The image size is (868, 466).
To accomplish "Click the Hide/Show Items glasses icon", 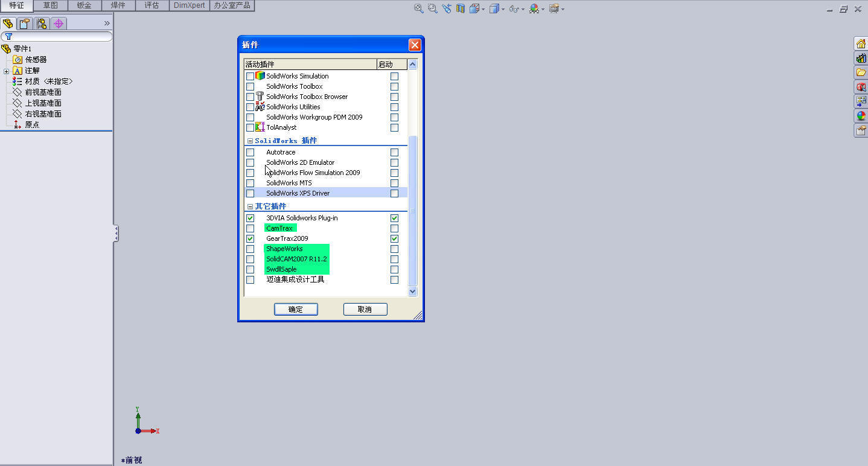I will 514,8.
